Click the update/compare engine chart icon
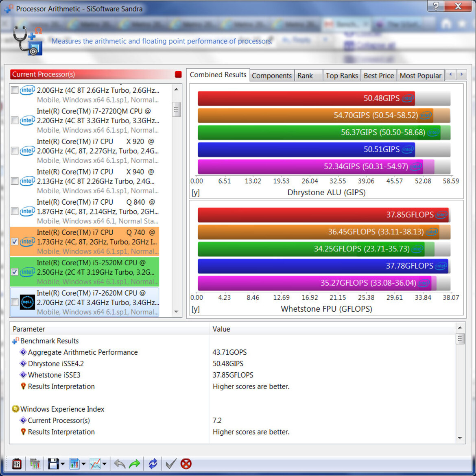Image resolution: width=476 pixels, height=476 pixels. [35, 464]
